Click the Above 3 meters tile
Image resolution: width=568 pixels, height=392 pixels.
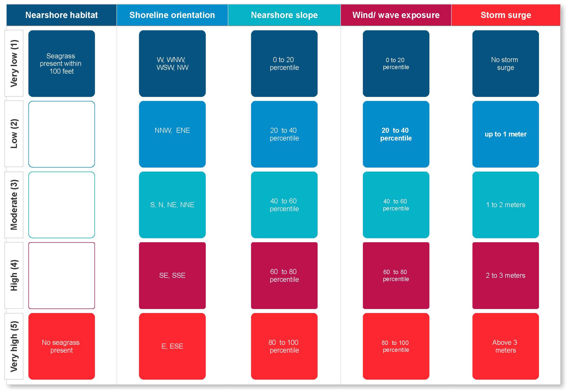coord(506,346)
